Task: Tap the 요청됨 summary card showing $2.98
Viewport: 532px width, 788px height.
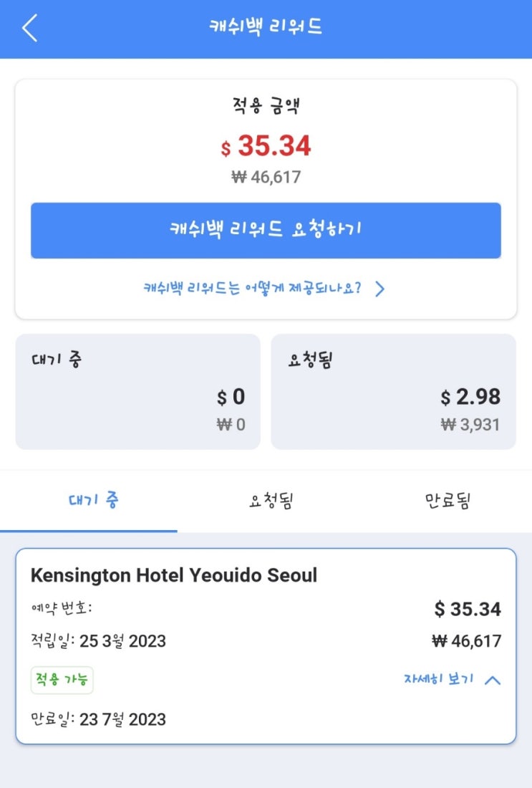Action: [x=393, y=392]
